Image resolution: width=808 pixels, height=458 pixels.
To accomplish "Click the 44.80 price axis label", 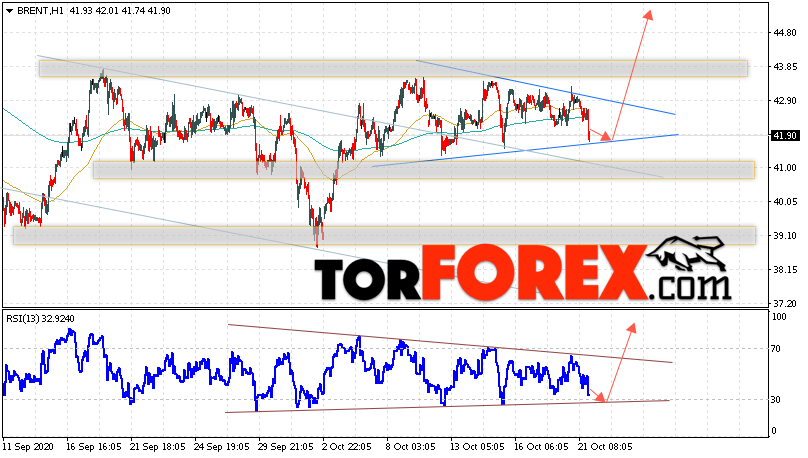I will coord(784,33).
